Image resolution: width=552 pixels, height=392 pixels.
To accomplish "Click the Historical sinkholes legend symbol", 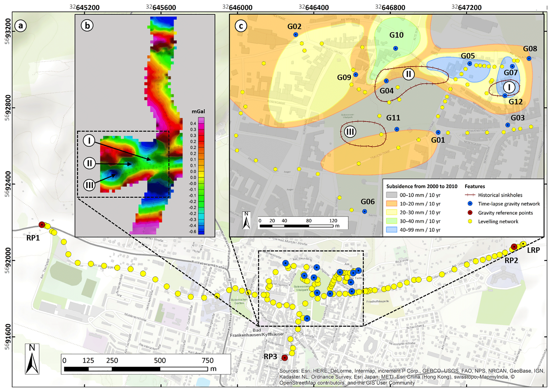I will (470, 195).
